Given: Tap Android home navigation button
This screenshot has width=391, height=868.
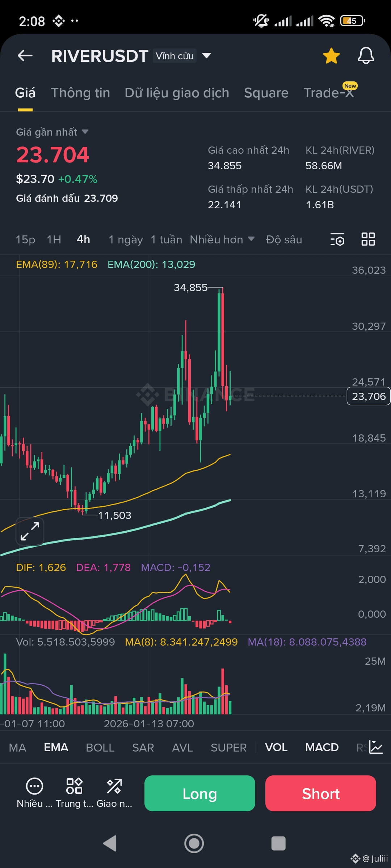Looking at the screenshot, I should pyautogui.click(x=194, y=843).
